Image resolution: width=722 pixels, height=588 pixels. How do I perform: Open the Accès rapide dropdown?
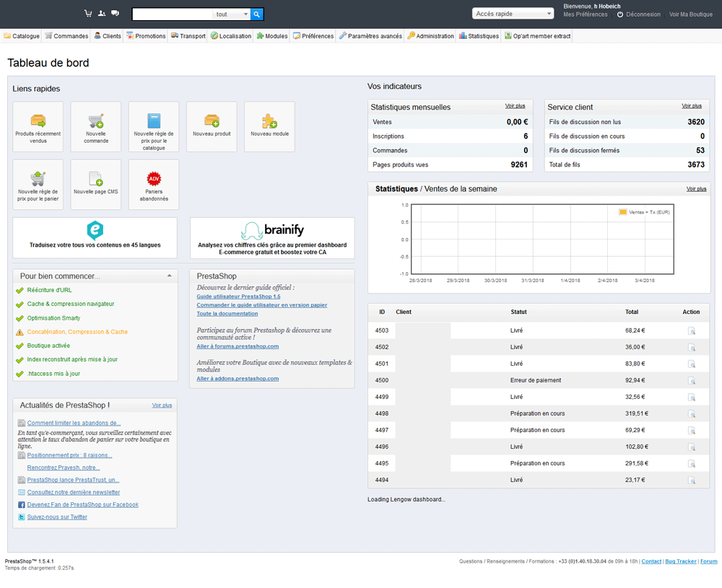pyautogui.click(x=513, y=14)
